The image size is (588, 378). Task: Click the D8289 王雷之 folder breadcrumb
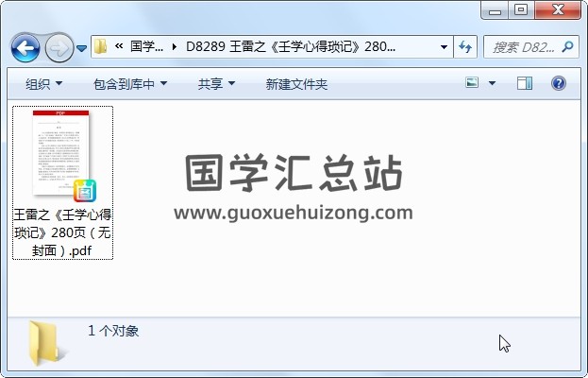click(291, 46)
